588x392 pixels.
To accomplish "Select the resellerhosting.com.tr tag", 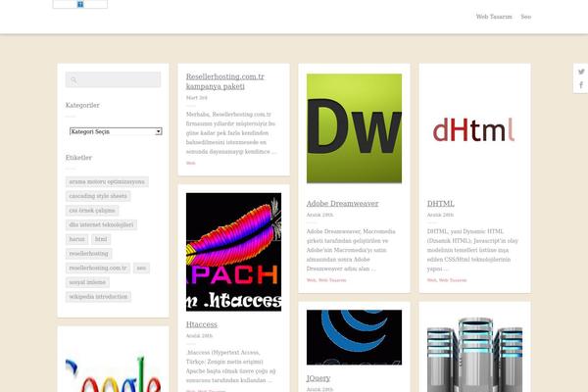I will click(x=98, y=268).
